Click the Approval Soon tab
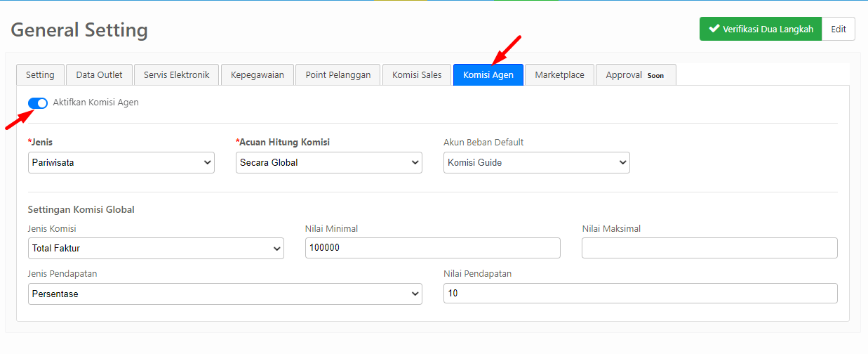Image resolution: width=868 pixels, height=354 pixels. [x=636, y=74]
